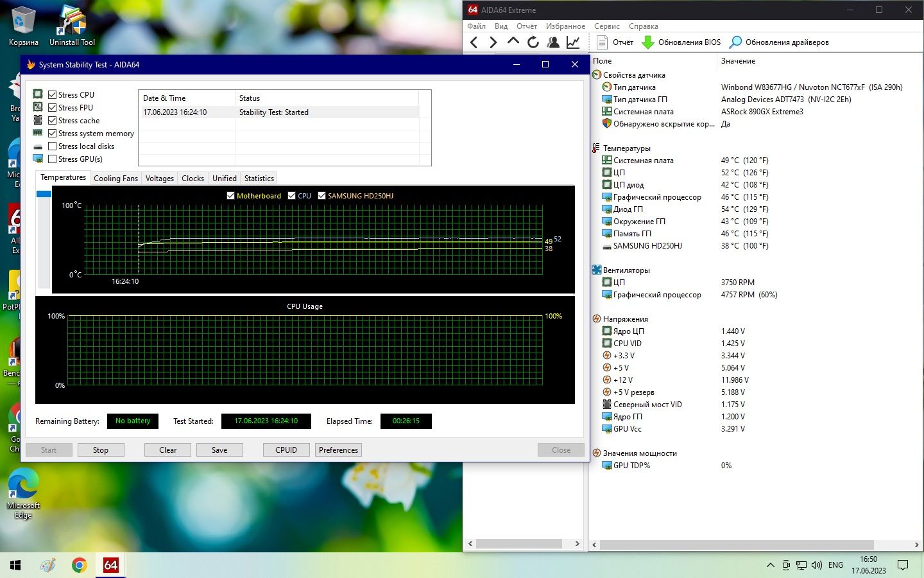Open the Корзина desktop icon
The width and height of the screenshot is (924, 578).
[24, 26]
